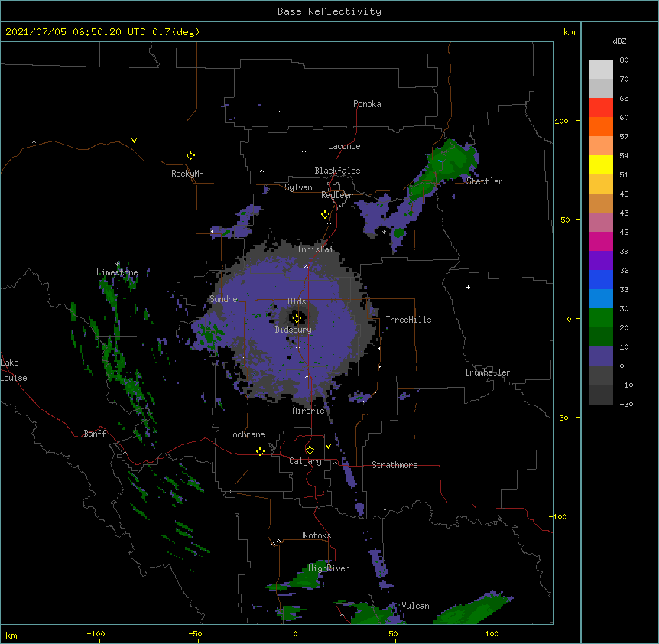The image size is (659, 644).
Task: Click the Airdrie label
Action: 309,411
